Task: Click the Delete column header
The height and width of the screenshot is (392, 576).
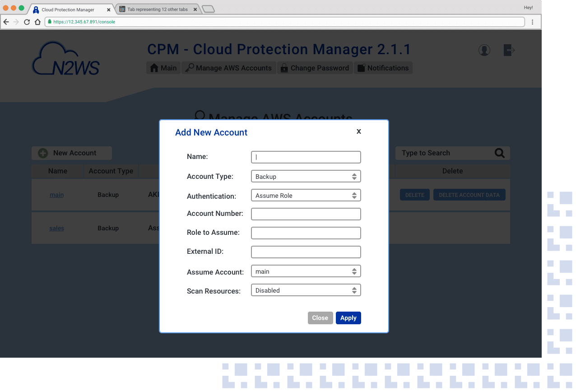Action: (x=453, y=171)
